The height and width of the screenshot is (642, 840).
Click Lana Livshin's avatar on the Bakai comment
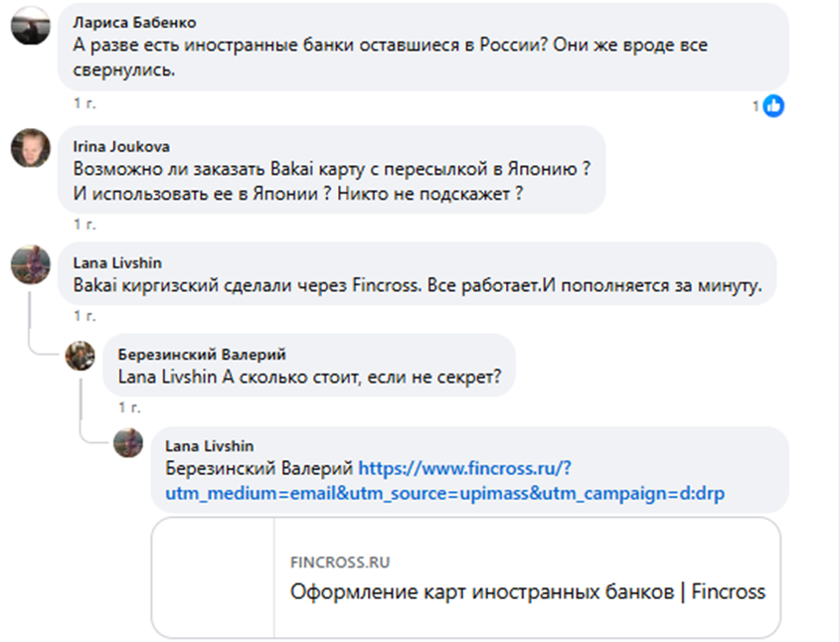click(30, 265)
